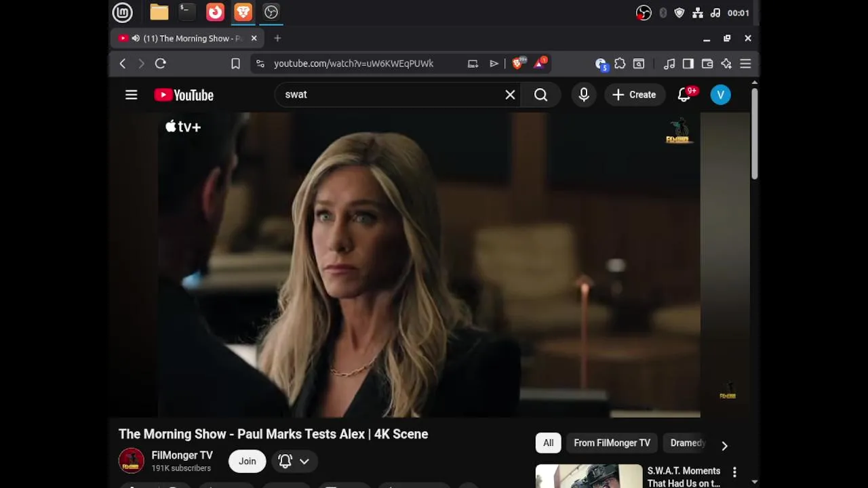Open extension icon with badge 5
The width and height of the screenshot is (868, 488).
pyautogui.click(x=601, y=64)
